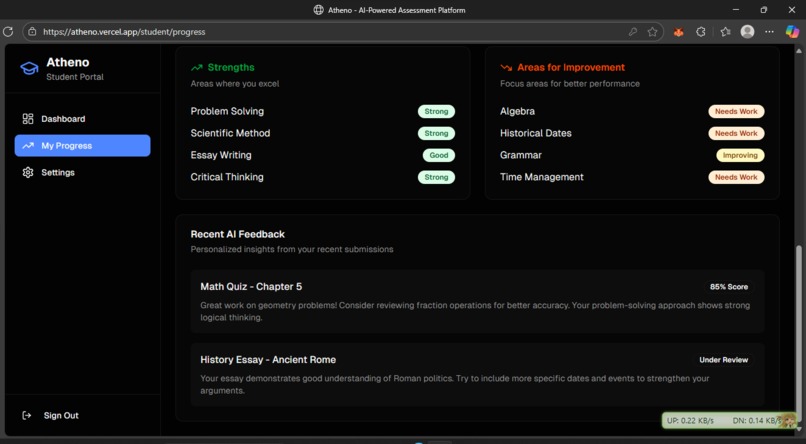Viewport: 806px width, 444px height.
Task: Open the Copilot icon in toolbar
Action: click(792, 31)
